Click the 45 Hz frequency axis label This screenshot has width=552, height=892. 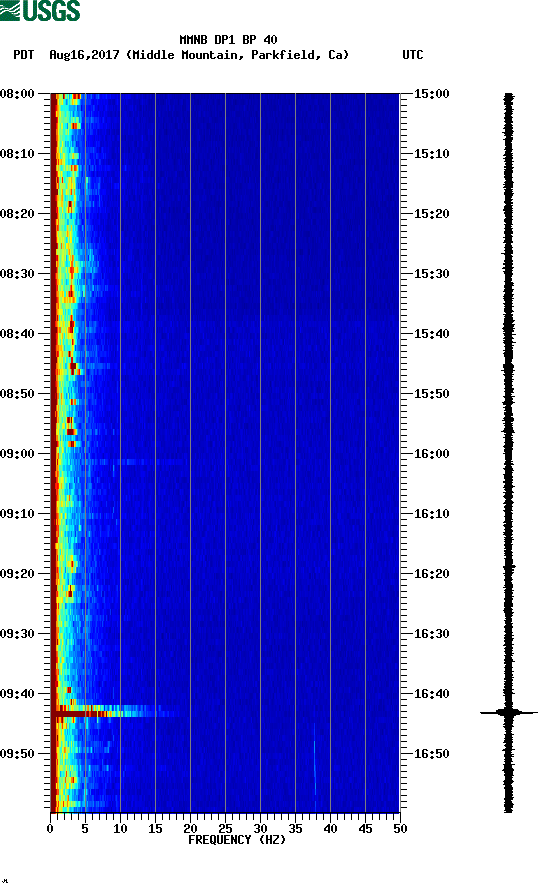click(365, 829)
